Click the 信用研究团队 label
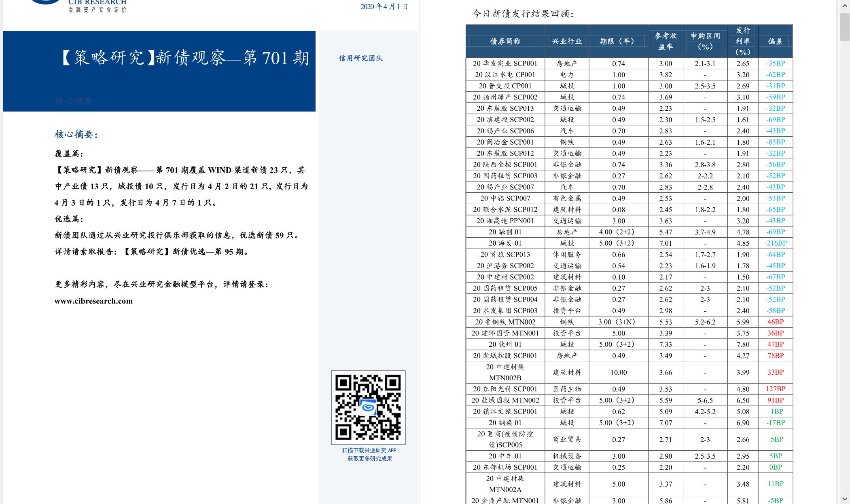The height and width of the screenshot is (504, 850). click(360, 58)
